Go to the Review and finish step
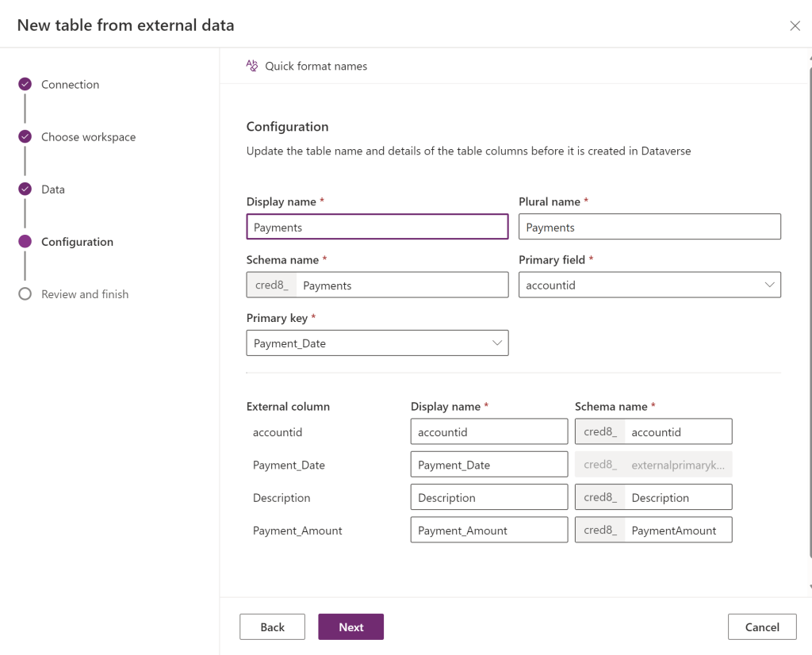 tap(85, 294)
